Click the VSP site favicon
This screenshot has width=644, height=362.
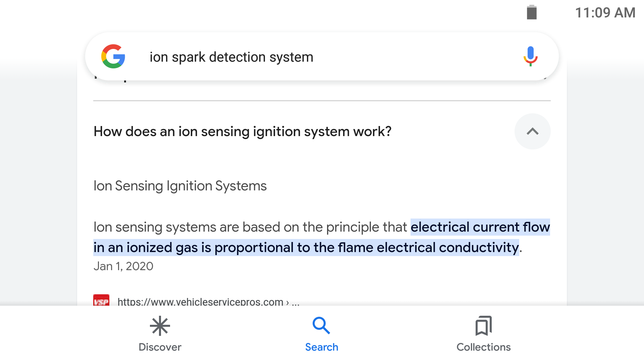(x=101, y=301)
